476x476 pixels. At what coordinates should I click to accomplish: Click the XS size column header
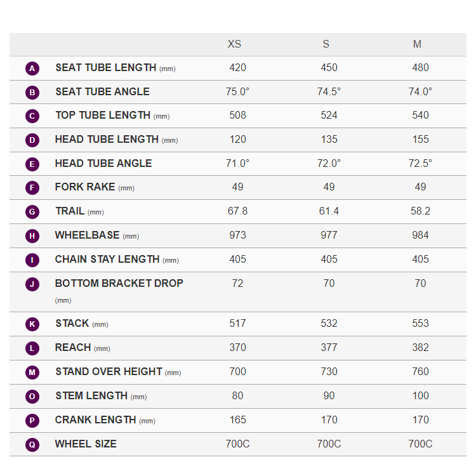234,44
